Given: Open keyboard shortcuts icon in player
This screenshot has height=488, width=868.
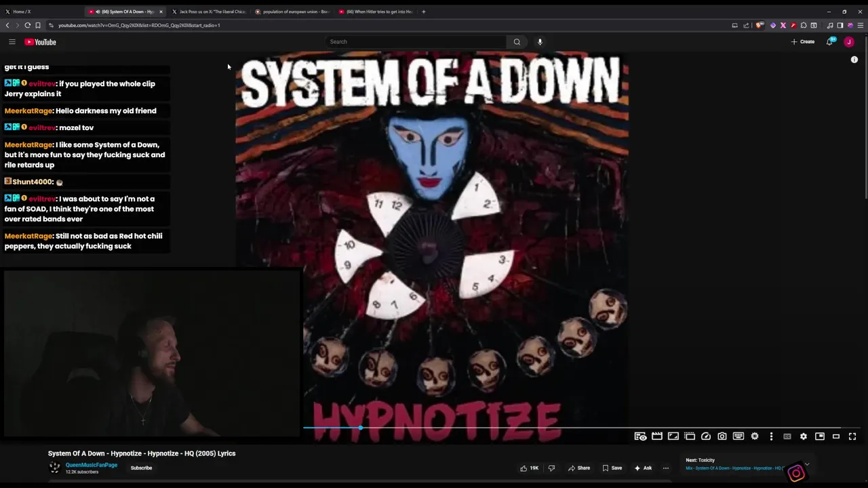Looking at the screenshot, I should pyautogui.click(x=738, y=436).
